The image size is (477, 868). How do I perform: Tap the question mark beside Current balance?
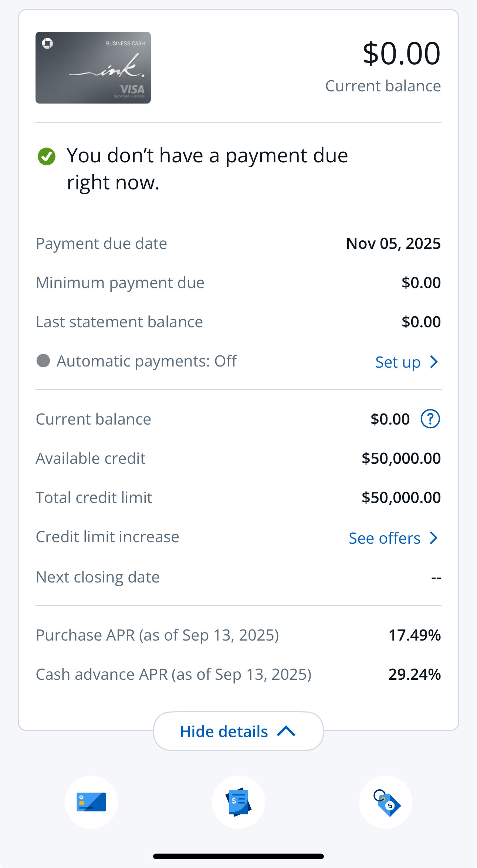pos(430,419)
